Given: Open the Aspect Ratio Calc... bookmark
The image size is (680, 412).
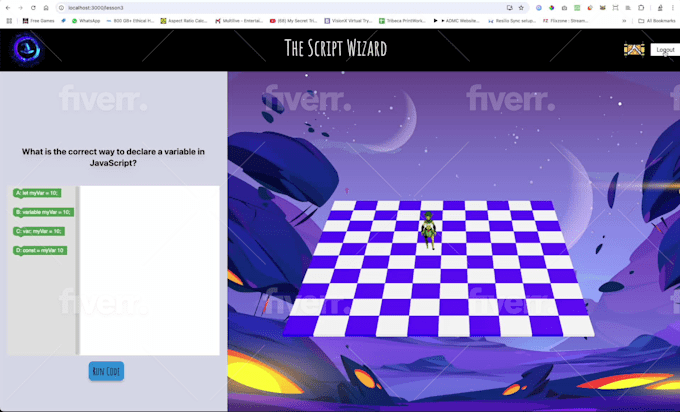Looking at the screenshot, I should click(x=184, y=21).
